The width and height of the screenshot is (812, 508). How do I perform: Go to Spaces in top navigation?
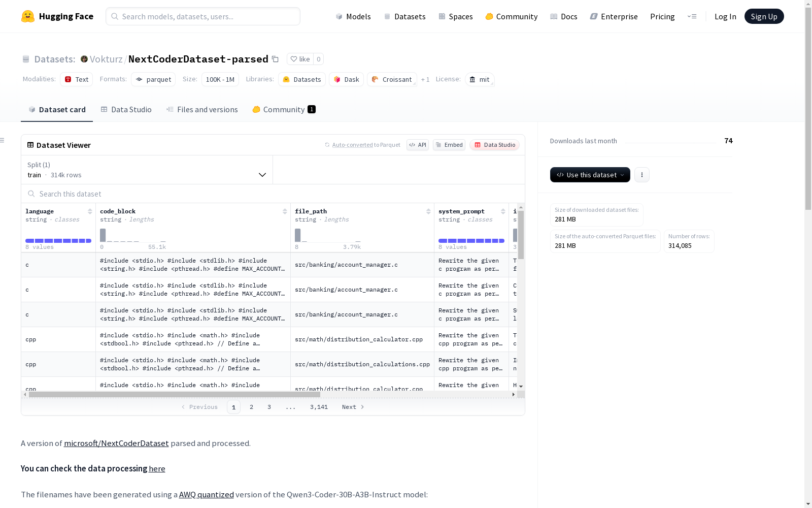click(456, 16)
